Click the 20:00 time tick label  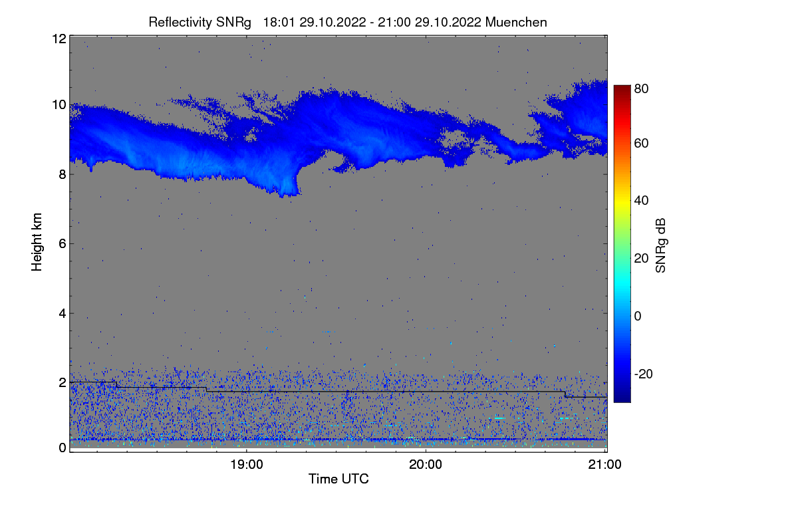(426, 465)
